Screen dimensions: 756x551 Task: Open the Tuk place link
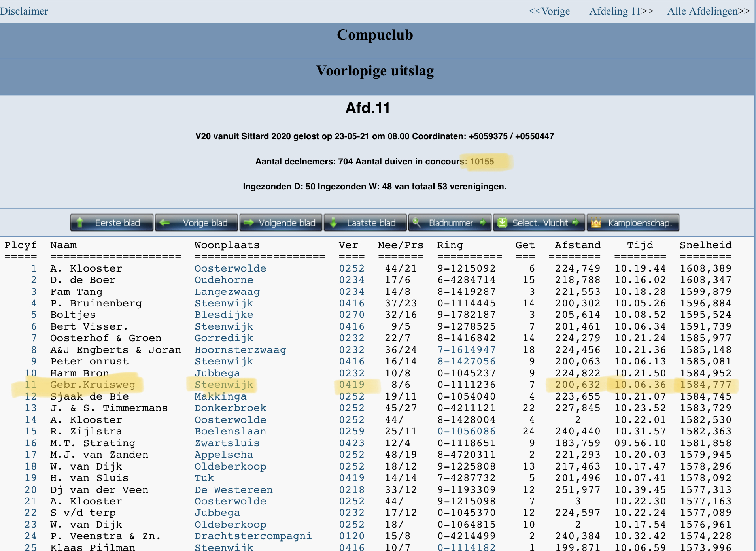click(x=204, y=478)
